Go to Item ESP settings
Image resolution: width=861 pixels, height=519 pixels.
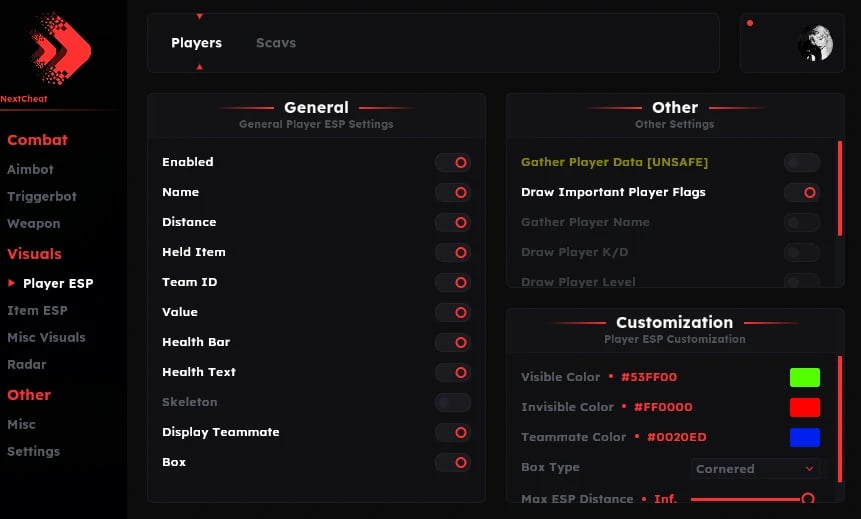tap(37, 311)
